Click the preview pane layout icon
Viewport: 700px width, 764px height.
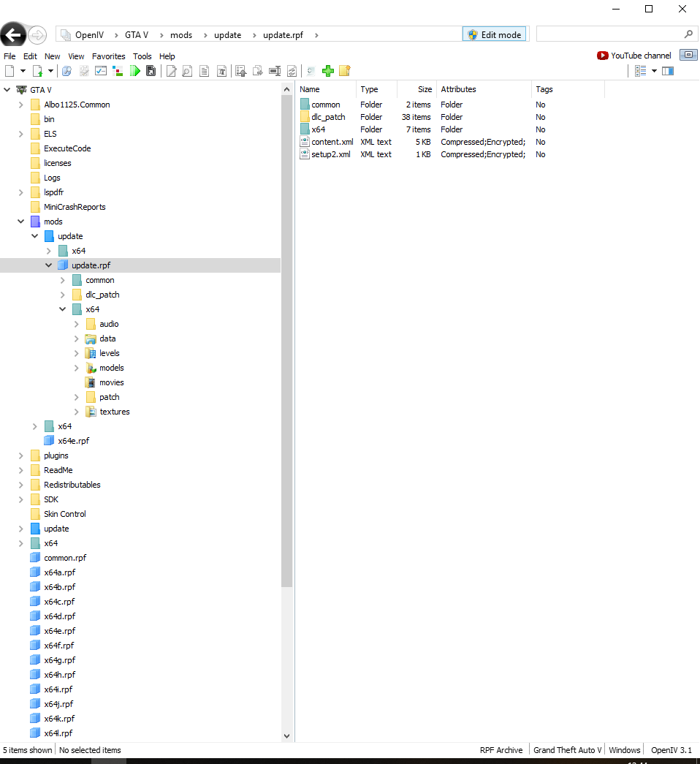click(668, 71)
